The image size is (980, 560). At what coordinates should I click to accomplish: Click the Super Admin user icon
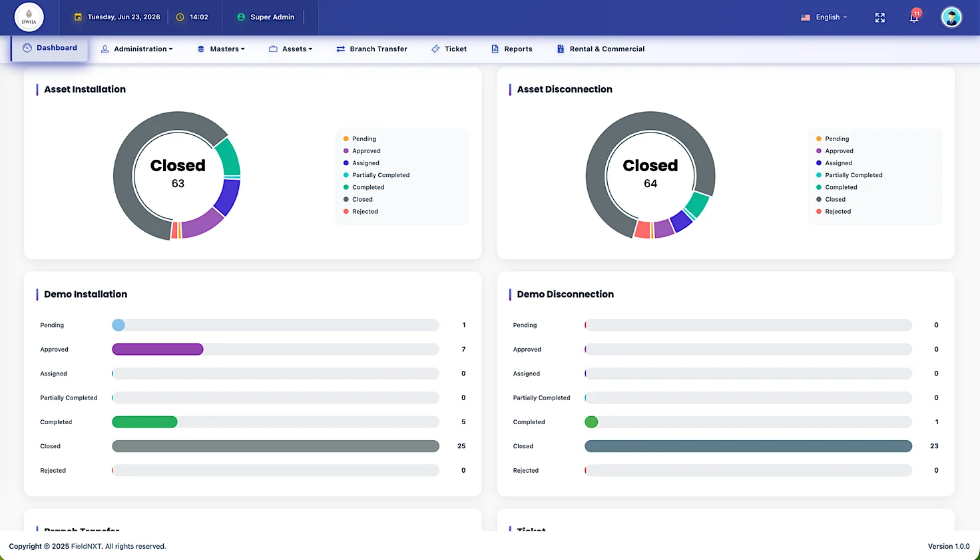[241, 17]
